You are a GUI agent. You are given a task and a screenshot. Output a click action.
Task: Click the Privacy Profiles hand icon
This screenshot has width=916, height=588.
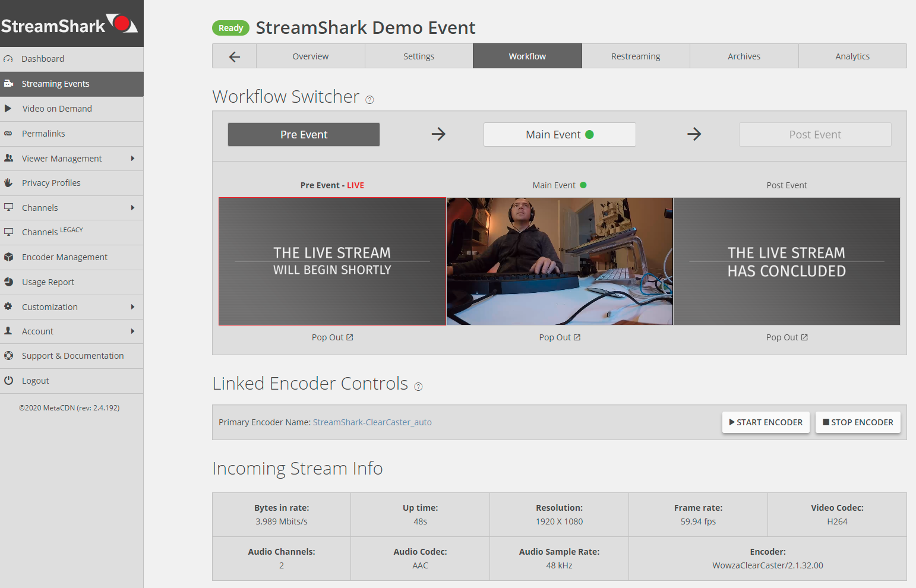coord(8,183)
